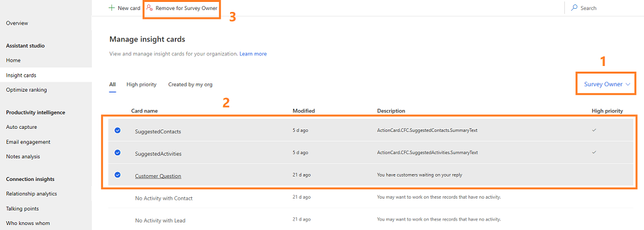Image resolution: width=644 pixels, height=230 pixels.
Task: Sort by the Modified column header
Action: coord(304,111)
